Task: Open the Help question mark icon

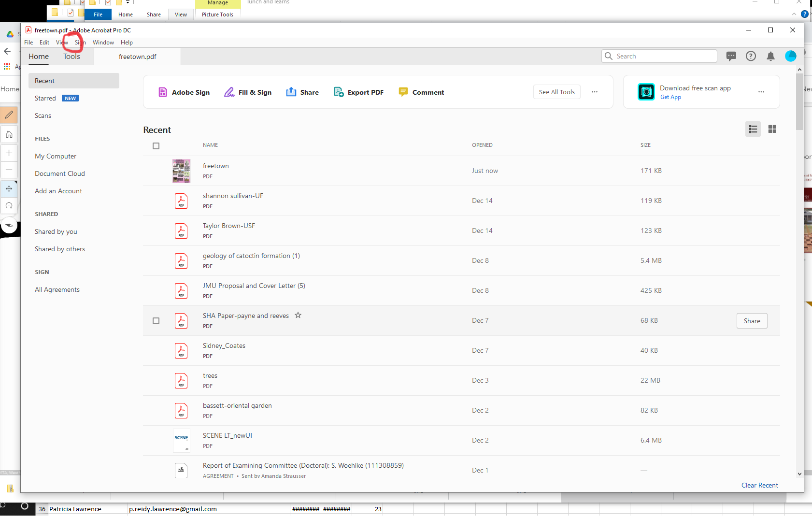Action: pyautogui.click(x=751, y=56)
